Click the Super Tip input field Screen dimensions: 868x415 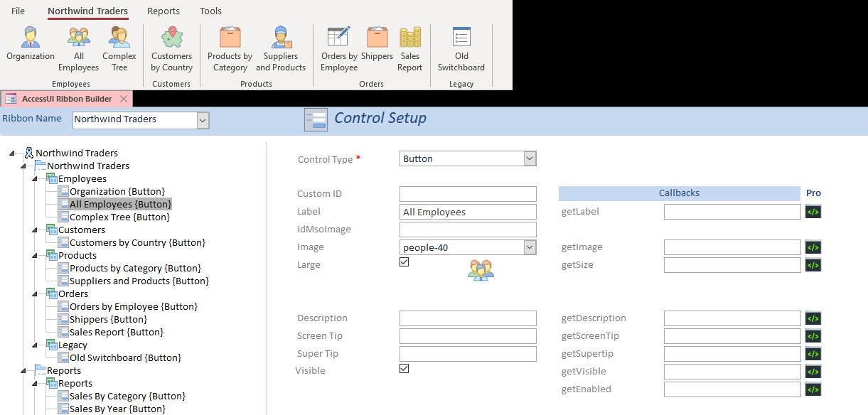coord(468,354)
